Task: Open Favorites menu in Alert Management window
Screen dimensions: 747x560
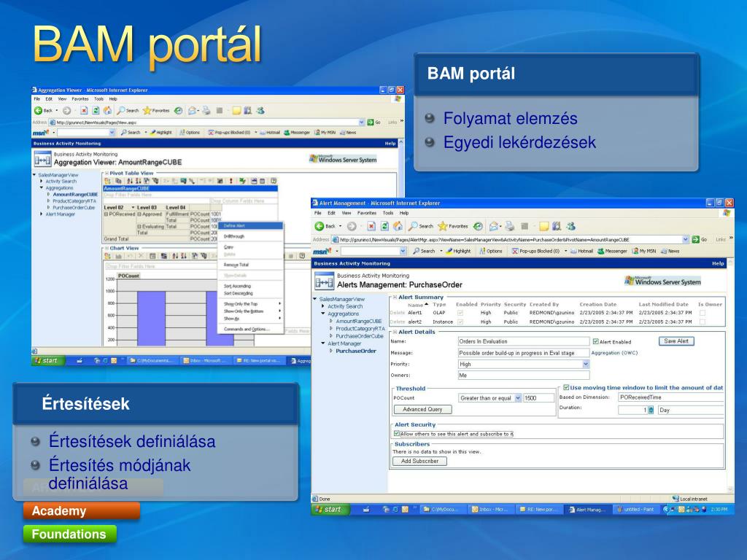Action: [x=367, y=213]
